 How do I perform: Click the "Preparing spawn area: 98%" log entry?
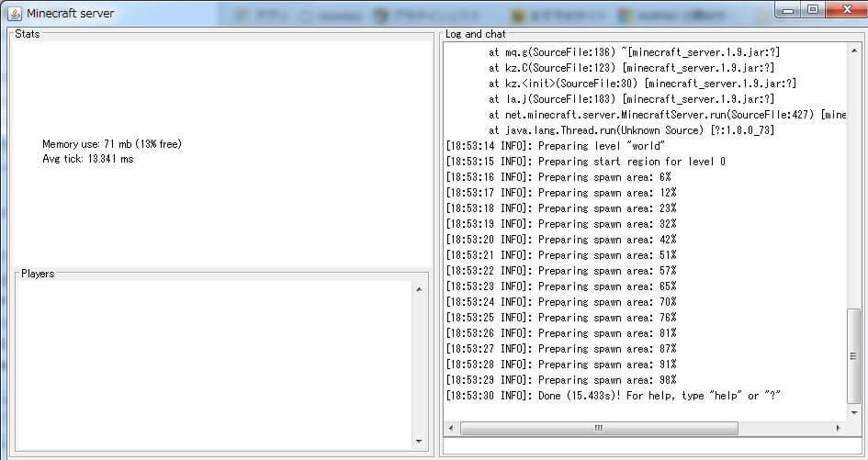click(x=560, y=380)
